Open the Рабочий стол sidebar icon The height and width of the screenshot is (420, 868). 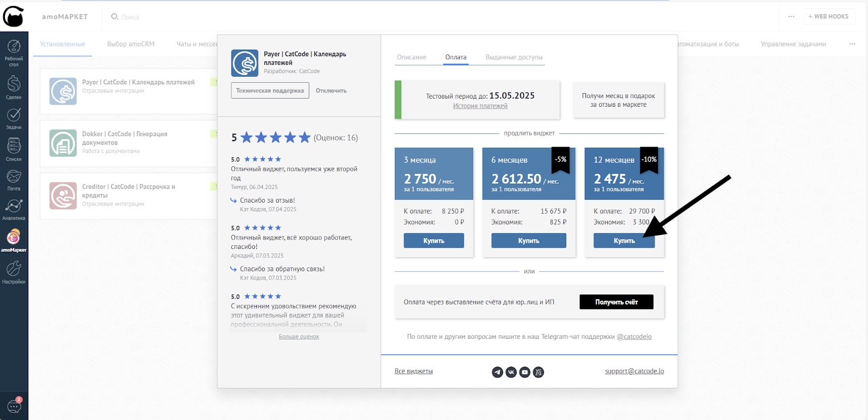pos(14,53)
